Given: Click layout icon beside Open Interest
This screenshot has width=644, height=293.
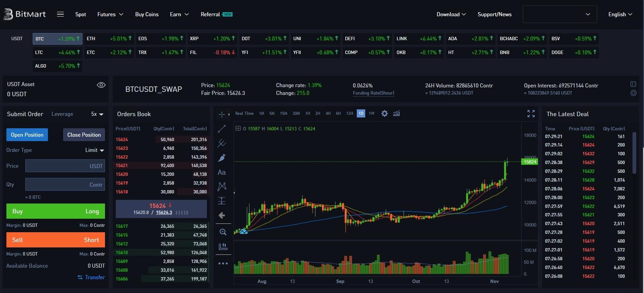Looking at the screenshot, I should pos(633,84).
